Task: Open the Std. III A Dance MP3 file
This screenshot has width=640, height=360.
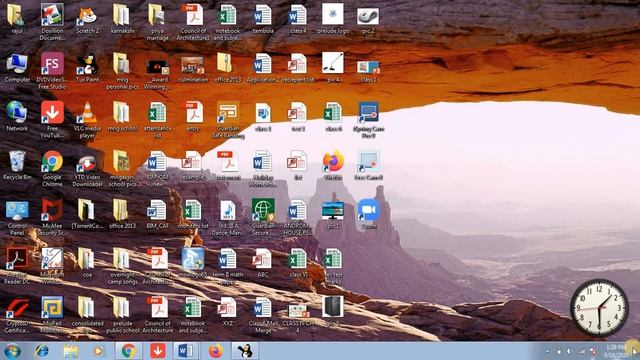Action: click(228, 217)
